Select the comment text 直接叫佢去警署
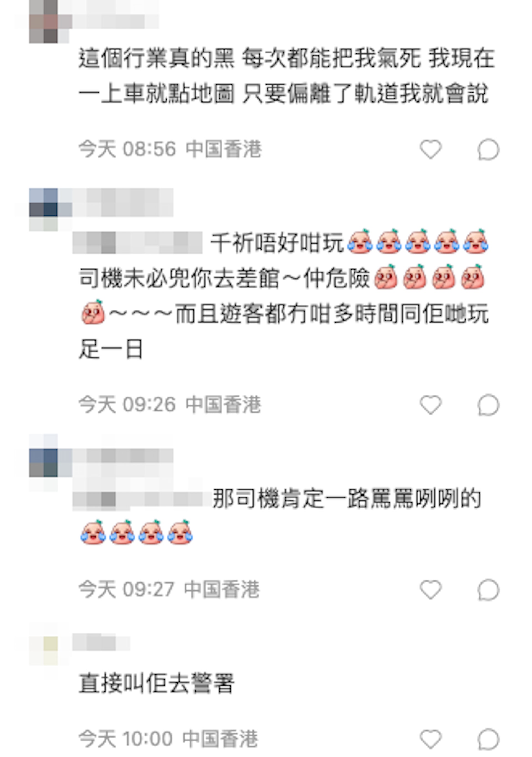Image resolution: width=532 pixels, height=757 pixels. point(156,684)
